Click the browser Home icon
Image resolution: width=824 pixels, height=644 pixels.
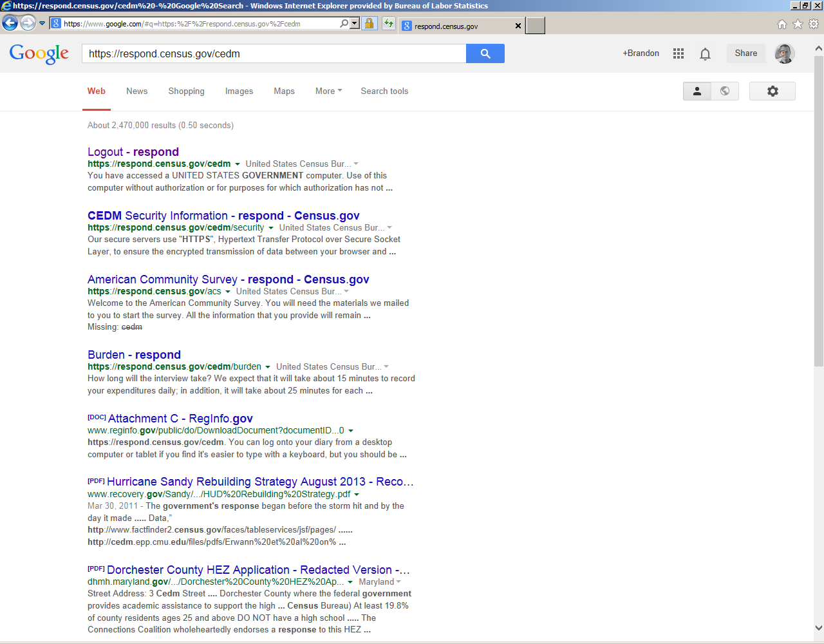click(782, 24)
